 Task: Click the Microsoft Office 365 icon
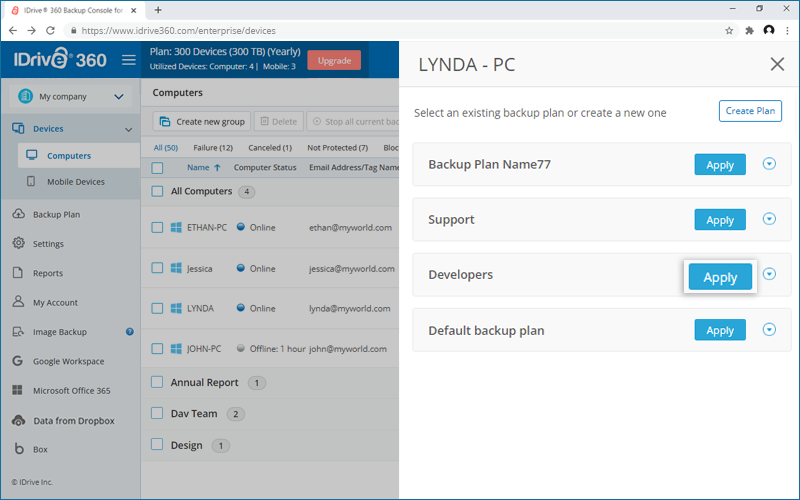(17, 390)
